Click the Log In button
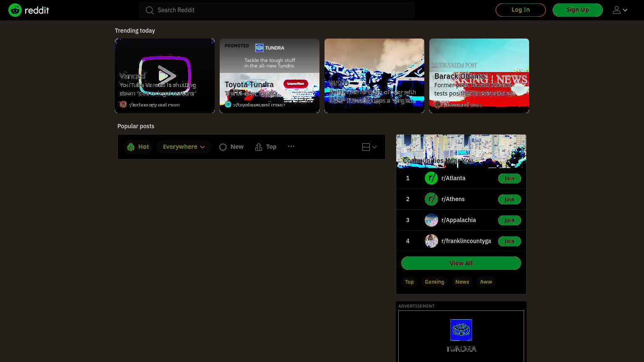 point(521,10)
